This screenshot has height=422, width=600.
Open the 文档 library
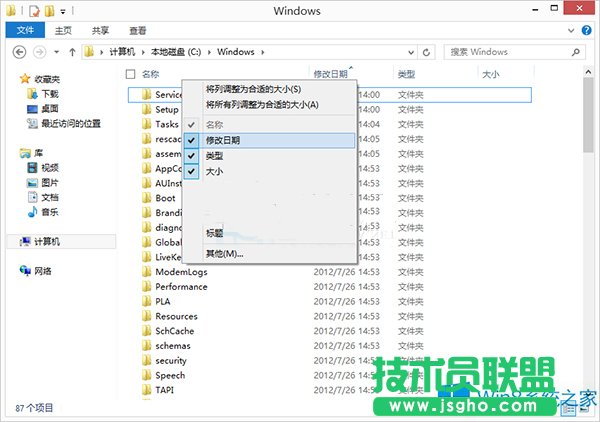tap(50, 197)
